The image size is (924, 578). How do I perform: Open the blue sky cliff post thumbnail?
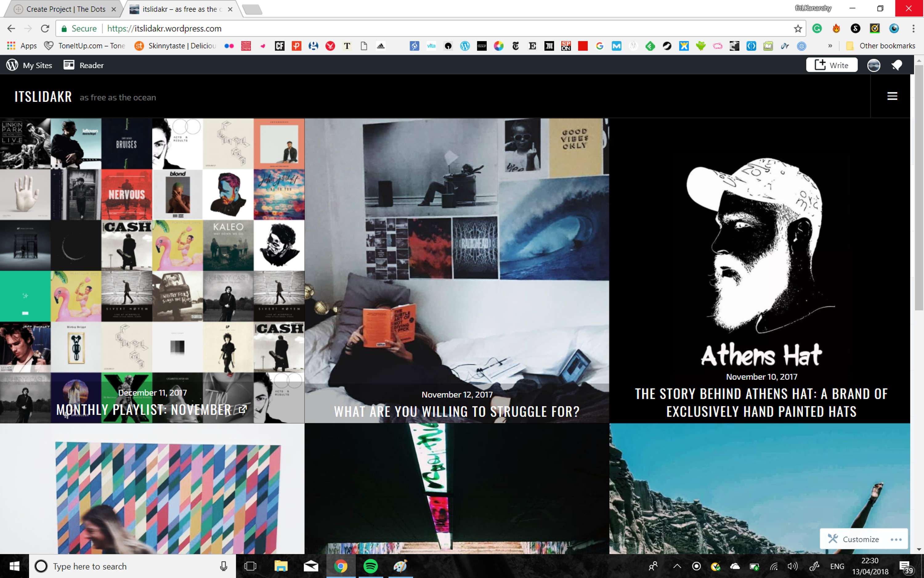pyautogui.click(x=760, y=489)
